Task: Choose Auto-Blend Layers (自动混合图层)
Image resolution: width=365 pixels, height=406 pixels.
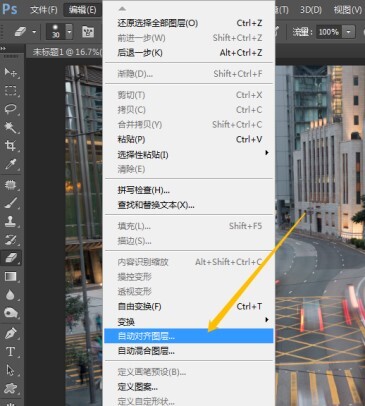Action: pyautogui.click(x=189, y=351)
